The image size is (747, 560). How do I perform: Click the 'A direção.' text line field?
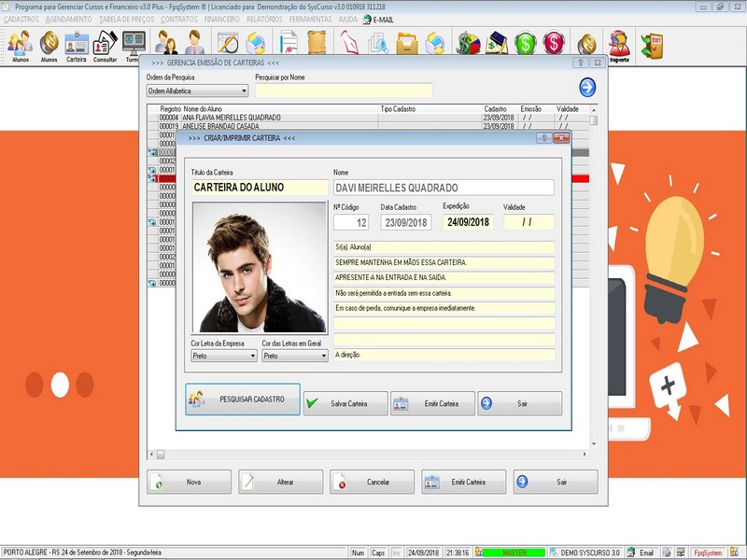click(x=444, y=355)
